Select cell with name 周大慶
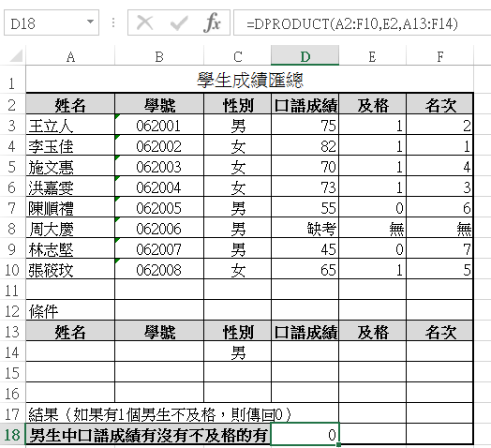This screenshot has height=448, width=491. pyautogui.click(x=70, y=229)
